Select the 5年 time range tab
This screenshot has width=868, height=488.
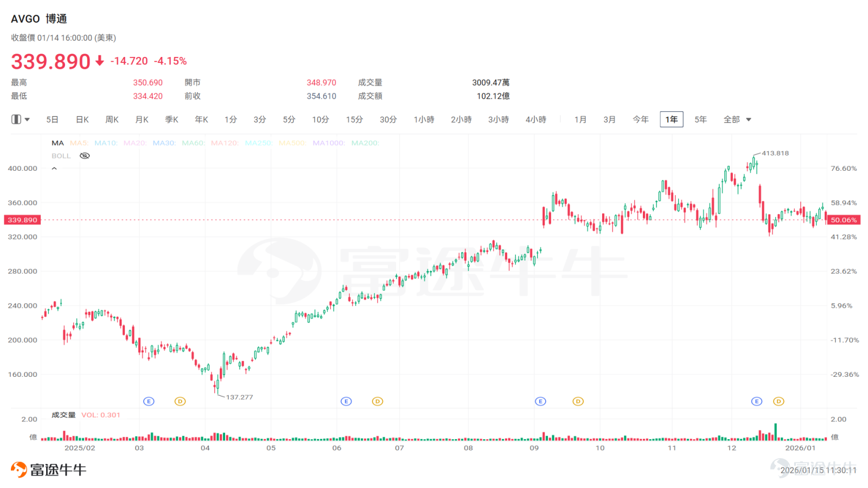700,119
